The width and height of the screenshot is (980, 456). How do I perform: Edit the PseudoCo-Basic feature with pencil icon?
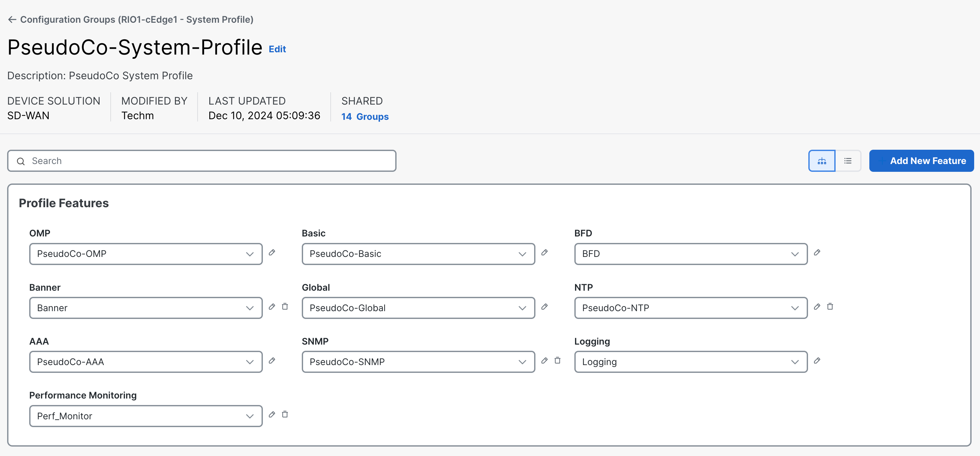point(545,252)
